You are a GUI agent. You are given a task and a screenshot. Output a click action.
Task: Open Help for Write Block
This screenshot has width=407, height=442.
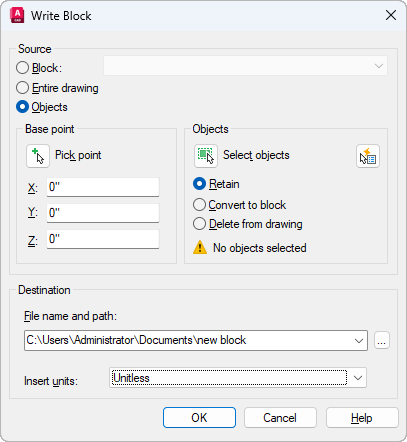(x=362, y=418)
